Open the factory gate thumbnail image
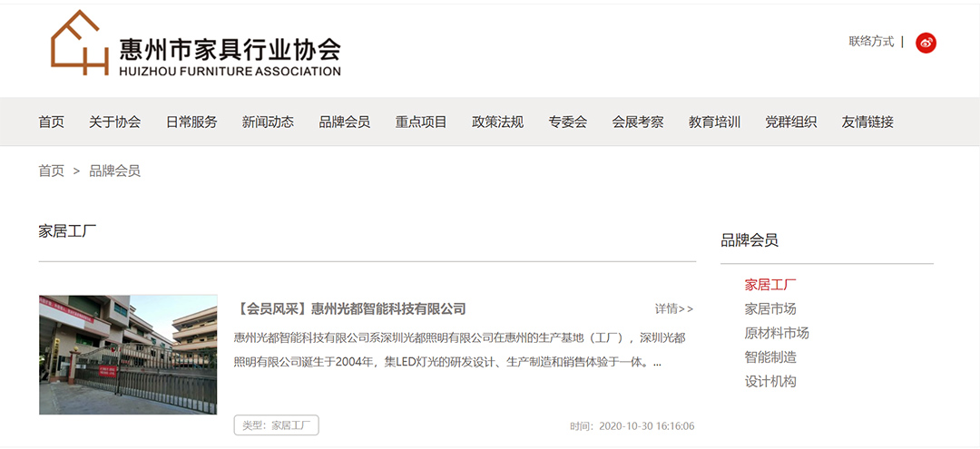Viewport: 980px width, 449px height. click(128, 355)
